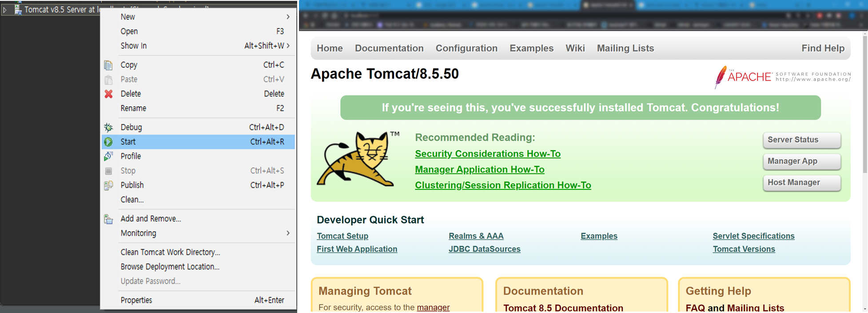868x313 pixels.
Task: Open Properties from the context menu
Action: pos(198,300)
